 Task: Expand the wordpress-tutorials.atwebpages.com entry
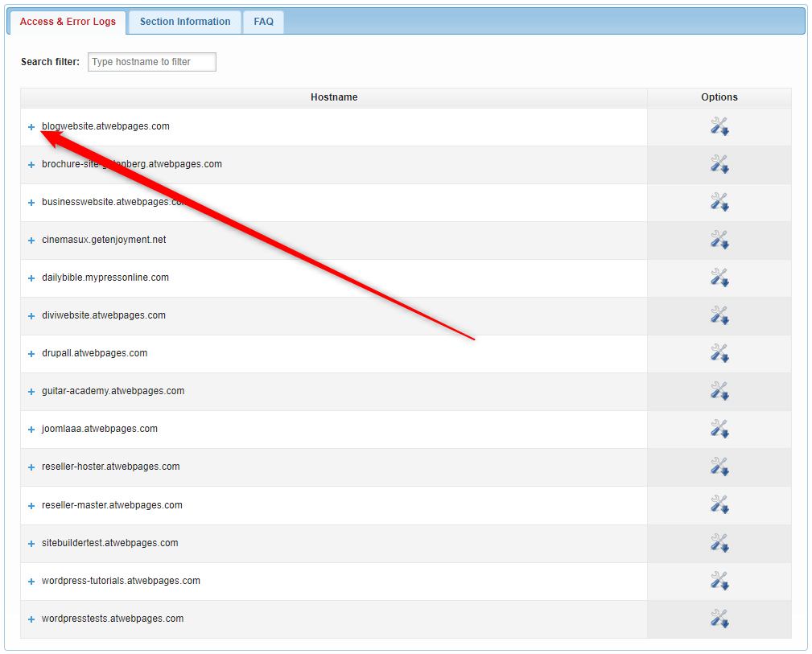point(31,580)
